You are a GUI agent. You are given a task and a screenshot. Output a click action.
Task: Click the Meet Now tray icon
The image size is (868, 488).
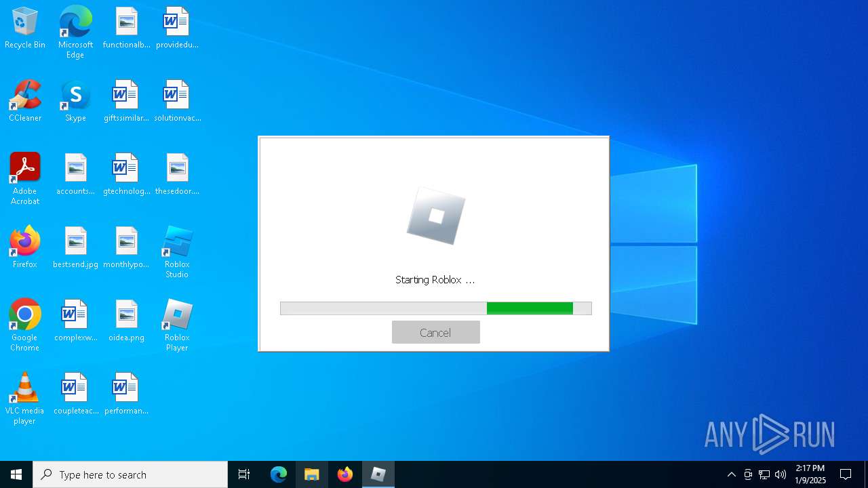tap(748, 474)
